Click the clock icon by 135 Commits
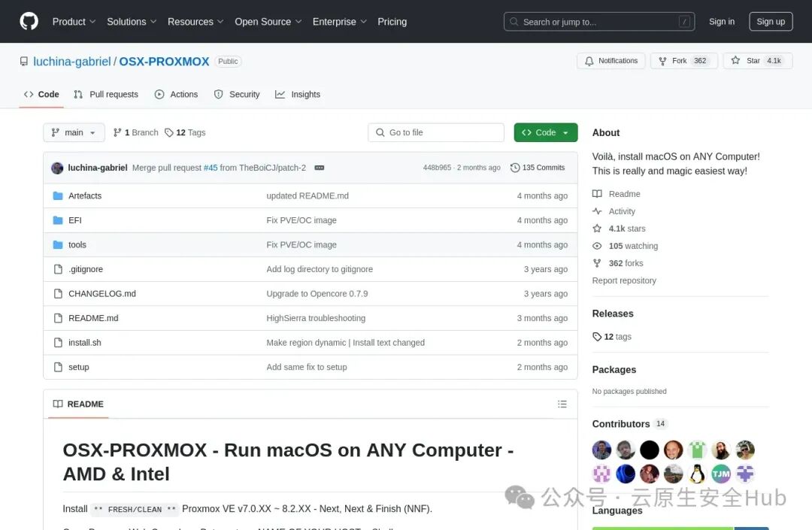This screenshot has width=812, height=530. point(515,168)
